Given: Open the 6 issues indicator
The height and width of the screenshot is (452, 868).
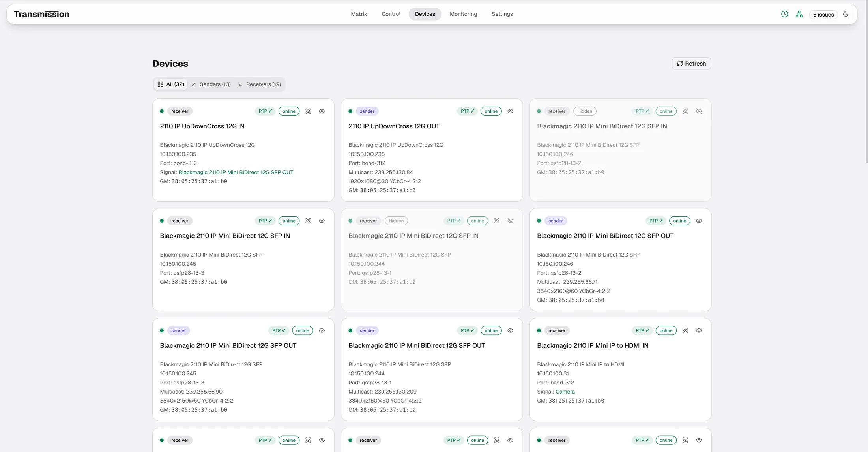Looking at the screenshot, I should 823,15.
